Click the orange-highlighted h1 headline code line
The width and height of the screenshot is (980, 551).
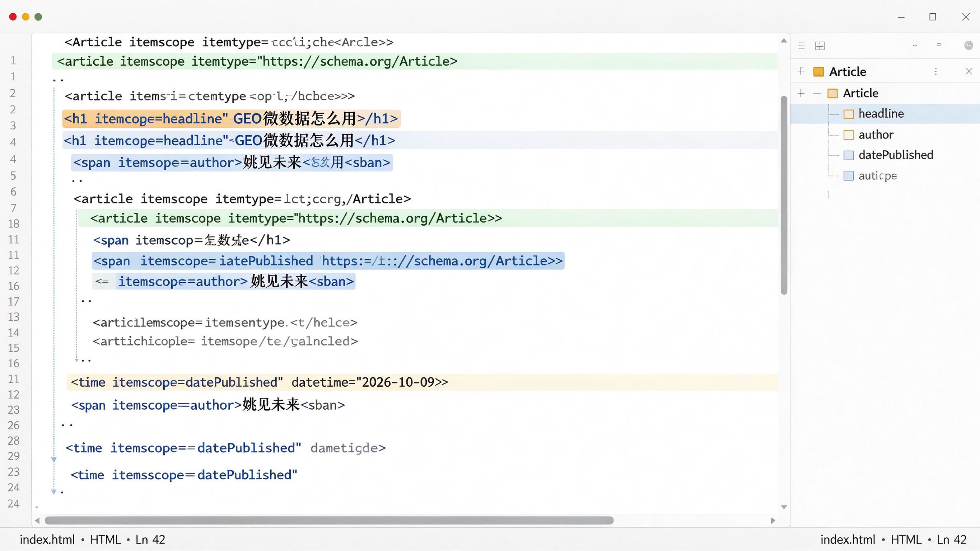click(231, 119)
